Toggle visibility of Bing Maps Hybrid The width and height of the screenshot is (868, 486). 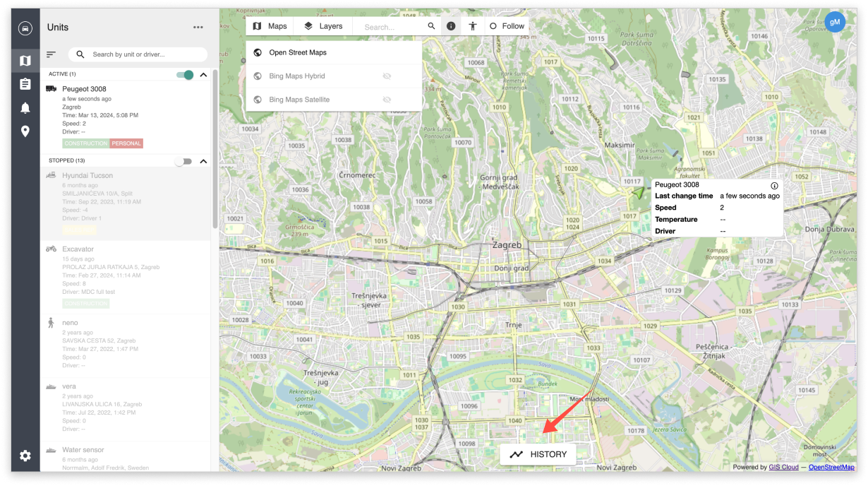pyautogui.click(x=387, y=76)
